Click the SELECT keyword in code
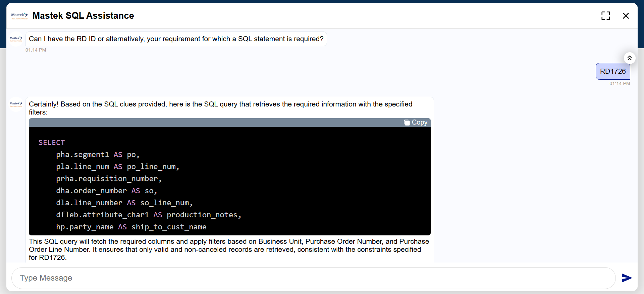This screenshot has height=294, width=644. tap(52, 143)
